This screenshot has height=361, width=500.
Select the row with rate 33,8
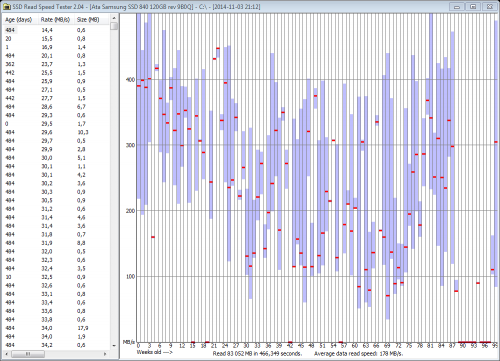coord(56,319)
